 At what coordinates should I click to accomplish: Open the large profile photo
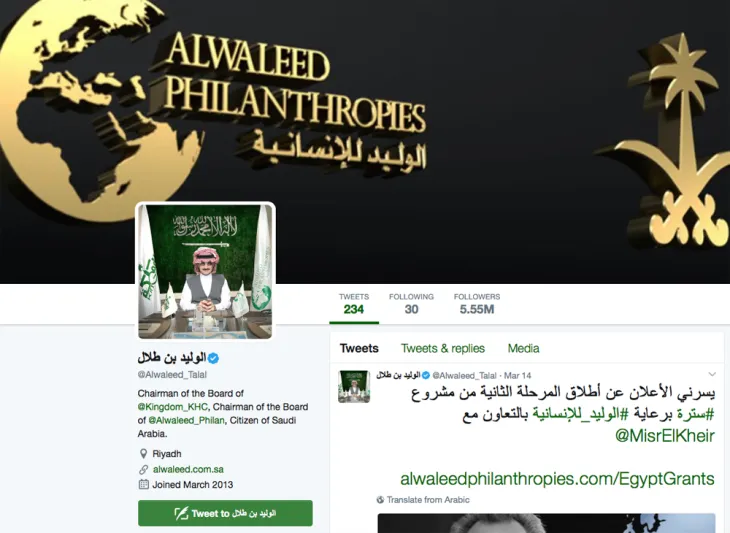point(205,271)
